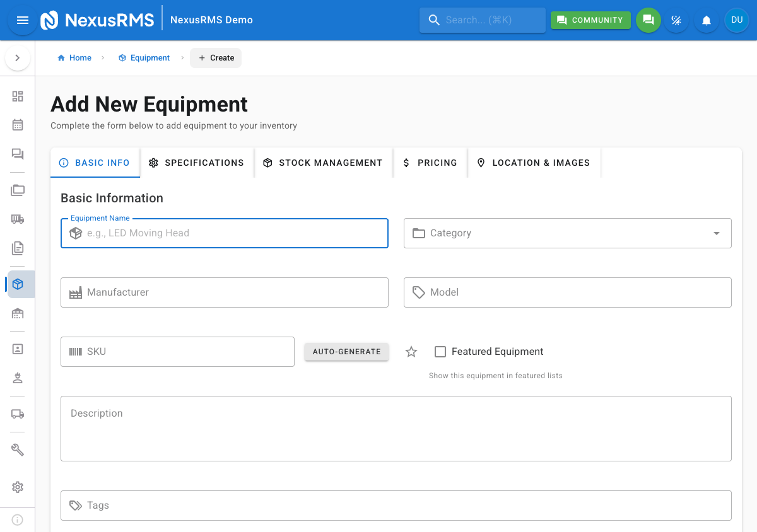Click inside the Equipment Name field
This screenshot has height=532, width=757.
pyautogui.click(x=225, y=233)
